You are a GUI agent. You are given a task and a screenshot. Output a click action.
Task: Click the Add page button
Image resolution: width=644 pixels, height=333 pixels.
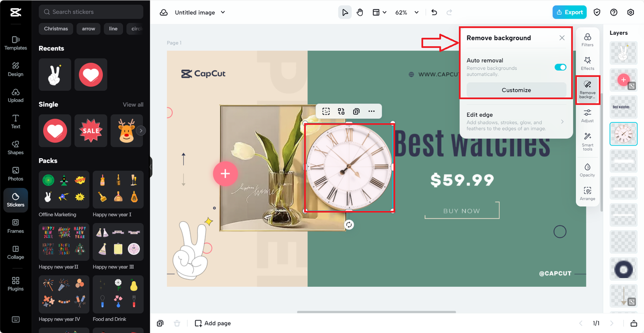point(213,323)
